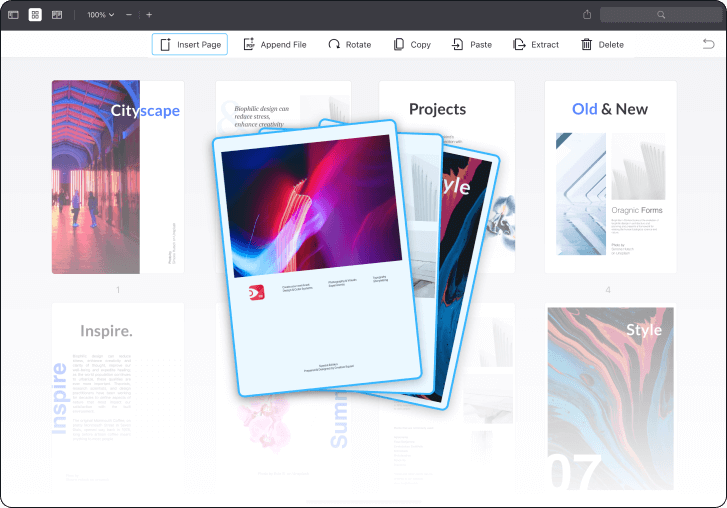Click the Extract pages icon
The image size is (727, 508).
(535, 45)
